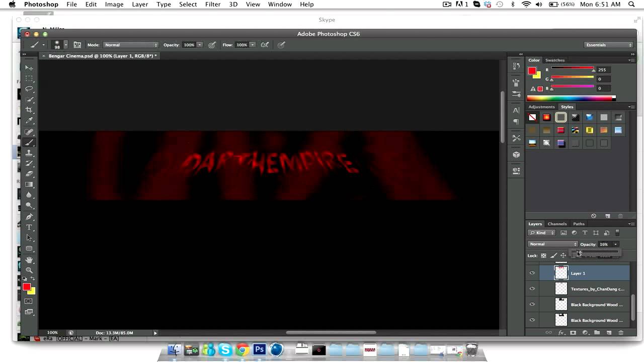Select the Path Selection arrow tool

point(29,238)
